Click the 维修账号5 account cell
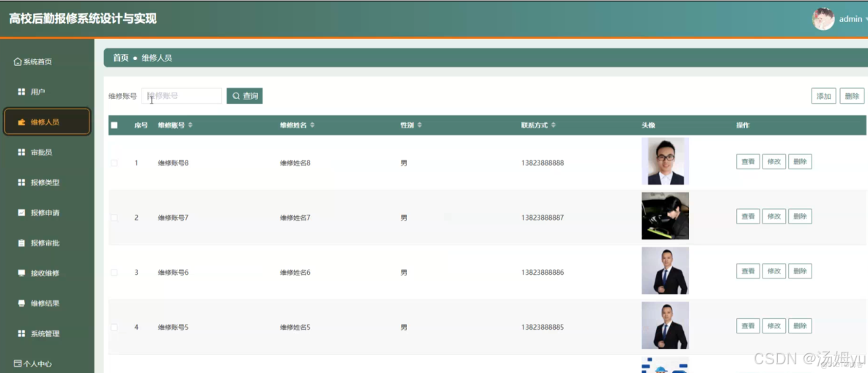The height and width of the screenshot is (373, 868). coord(173,327)
